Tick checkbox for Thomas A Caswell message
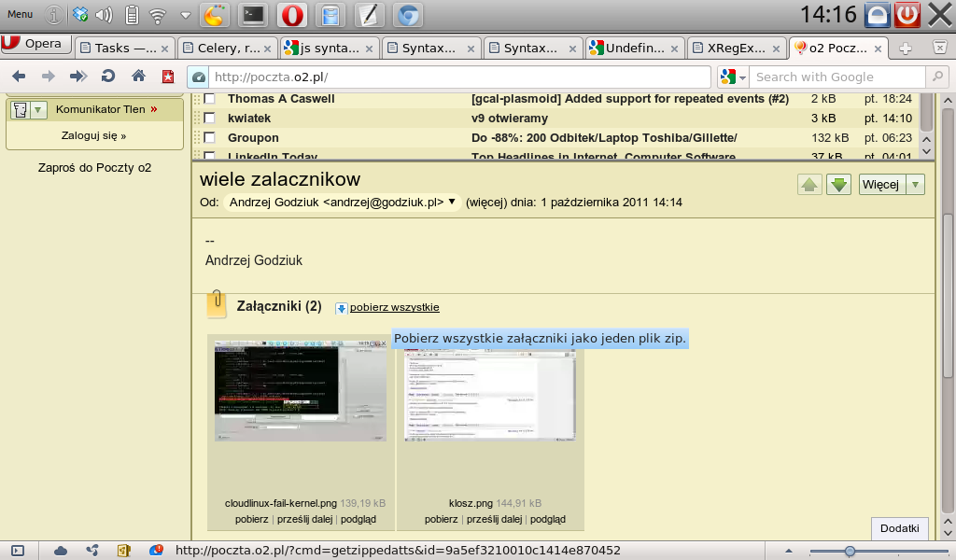Viewport: 956px width, 560px height. click(x=210, y=99)
